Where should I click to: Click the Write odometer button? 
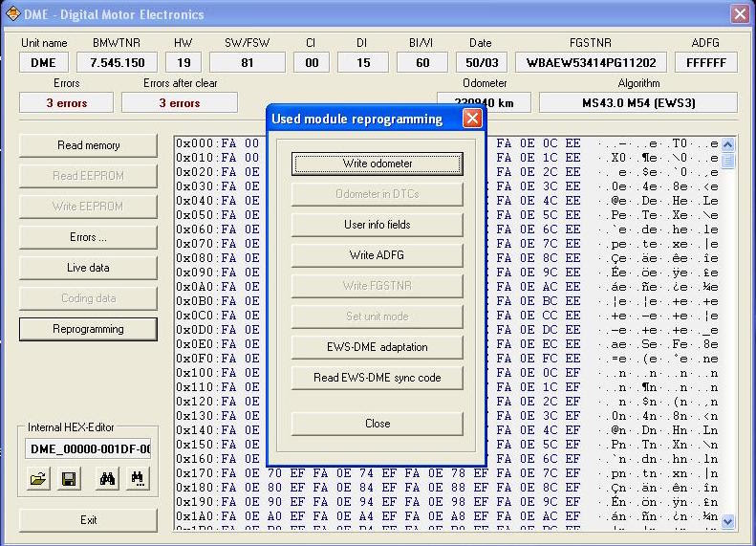coord(377,164)
